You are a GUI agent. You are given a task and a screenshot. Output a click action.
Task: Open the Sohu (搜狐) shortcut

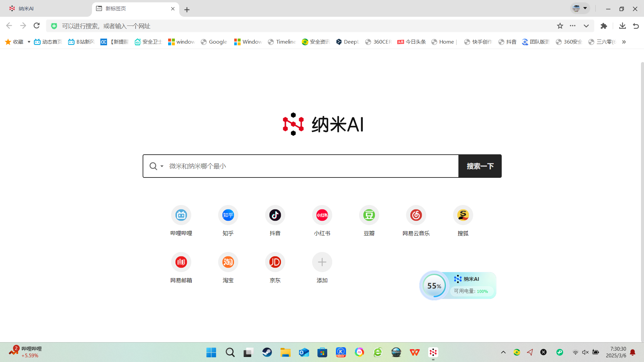tap(463, 220)
